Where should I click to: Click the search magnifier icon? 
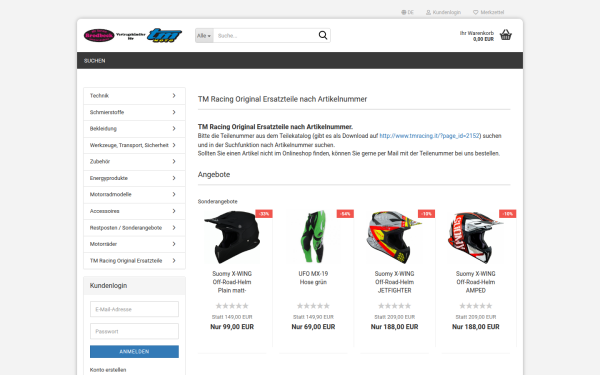point(323,35)
